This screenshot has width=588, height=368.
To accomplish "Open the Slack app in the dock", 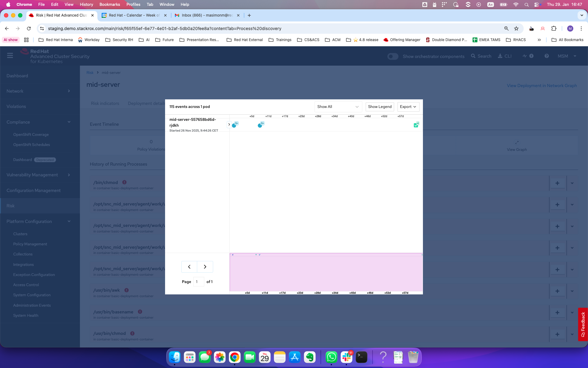I will pyautogui.click(x=346, y=357).
